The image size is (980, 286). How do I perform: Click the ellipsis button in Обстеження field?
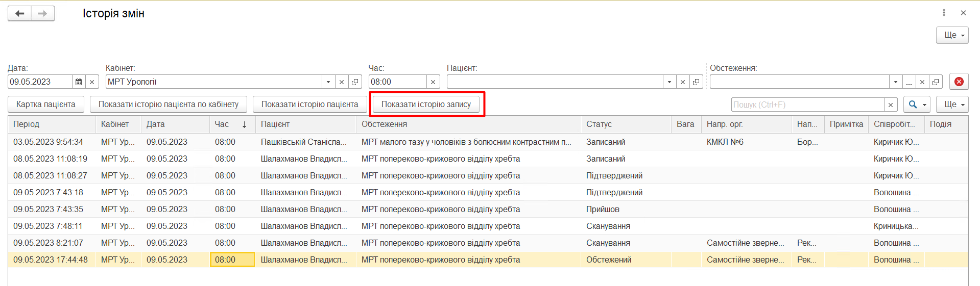pyautogui.click(x=909, y=82)
